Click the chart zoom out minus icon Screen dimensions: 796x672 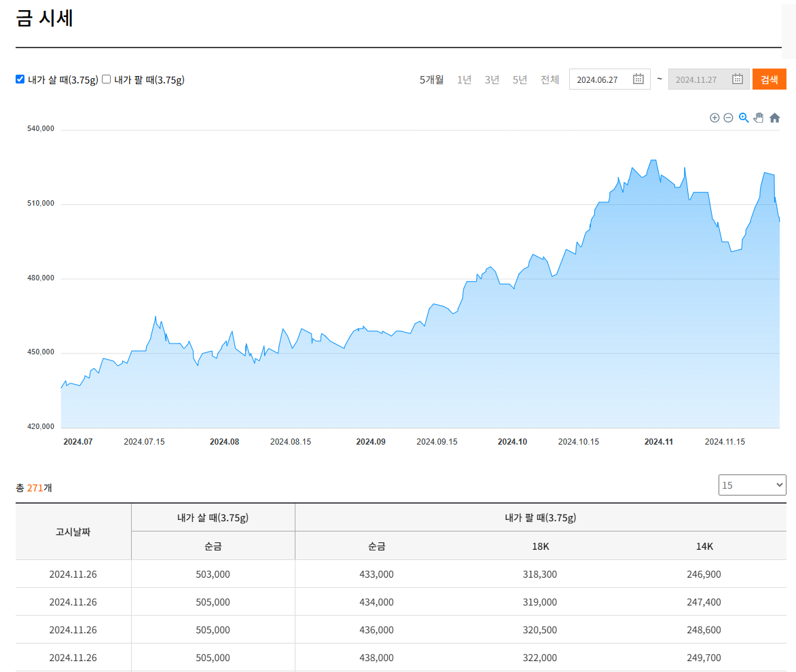pos(728,117)
